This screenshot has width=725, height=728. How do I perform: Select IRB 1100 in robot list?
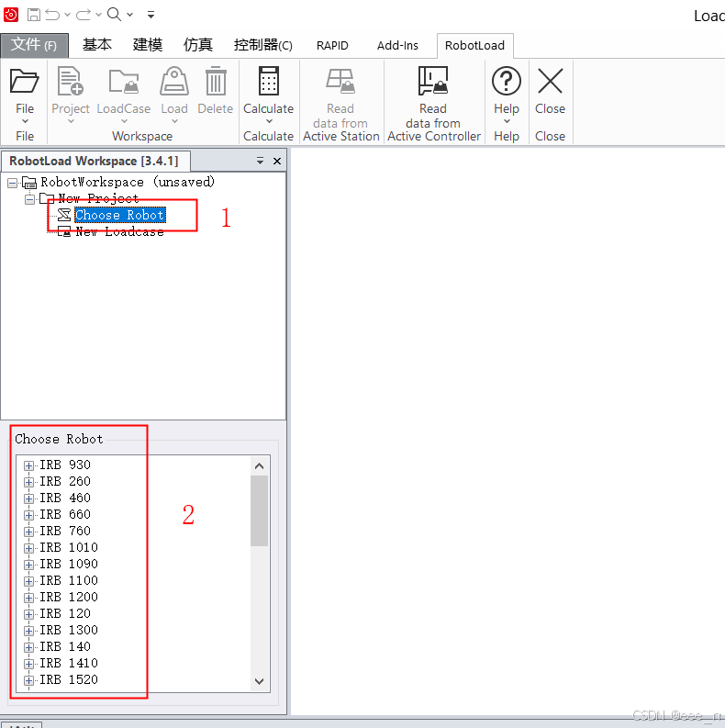(x=69, y=580)
